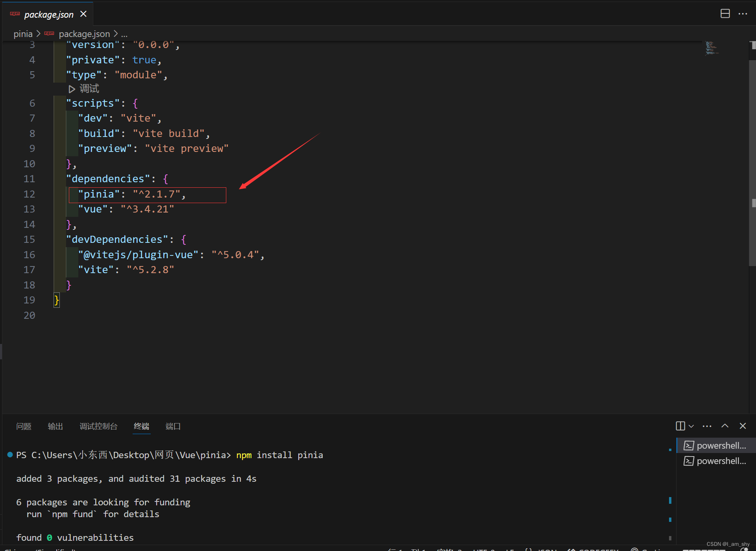Click the code minimap thumbnail

coord(712,48)
